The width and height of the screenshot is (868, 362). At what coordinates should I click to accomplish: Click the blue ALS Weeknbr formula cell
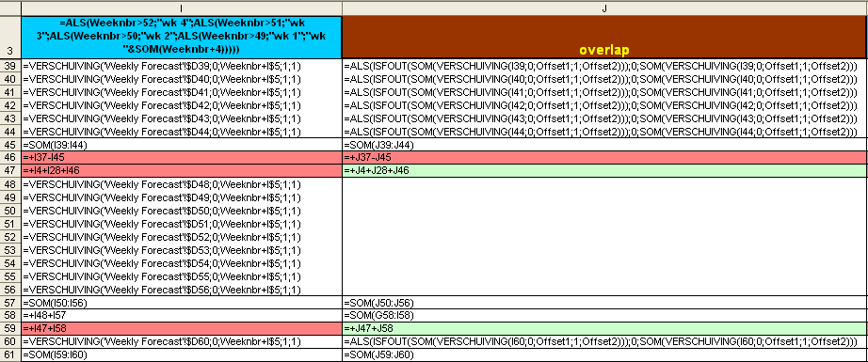(x=182, y=37)
